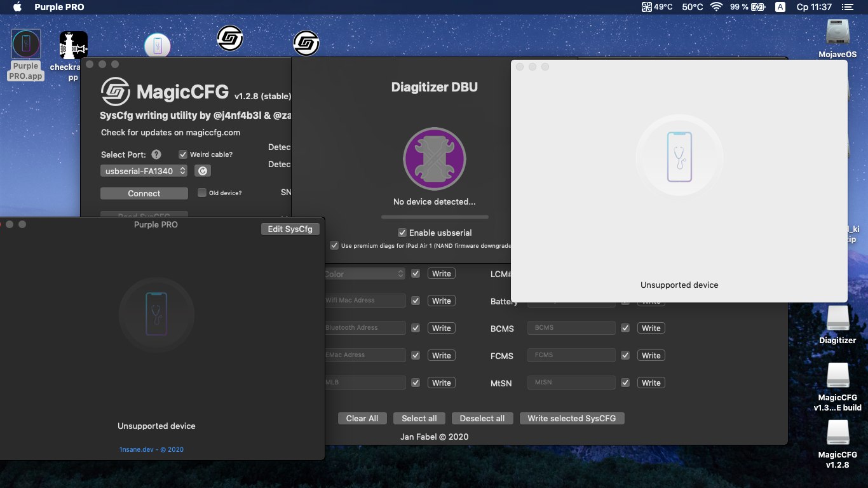Focus the EMac Adress input field

(365, 355)
